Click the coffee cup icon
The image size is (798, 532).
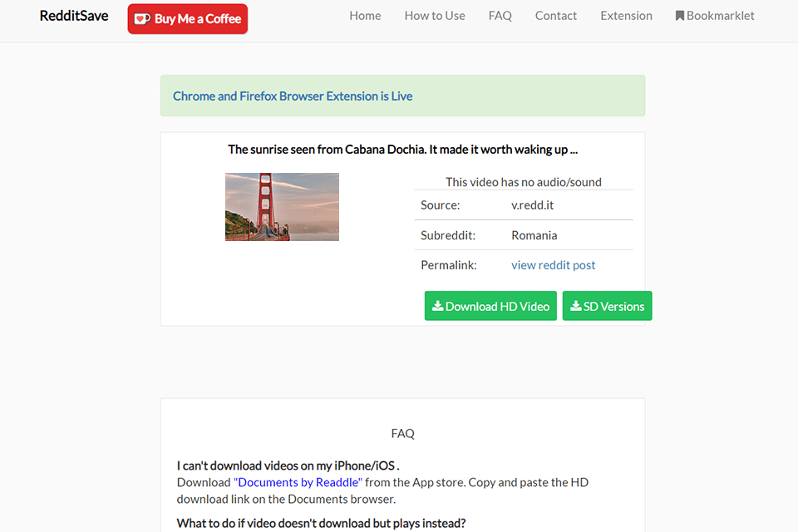142,18
